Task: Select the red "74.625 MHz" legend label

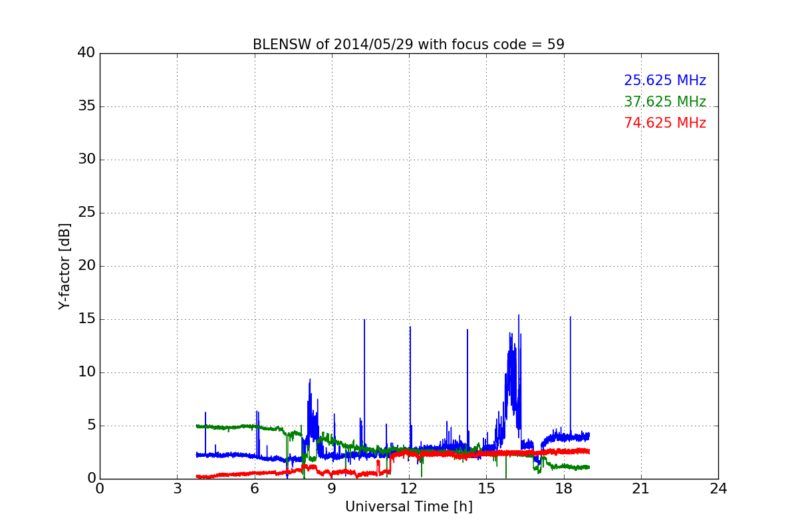Action: 665,123
